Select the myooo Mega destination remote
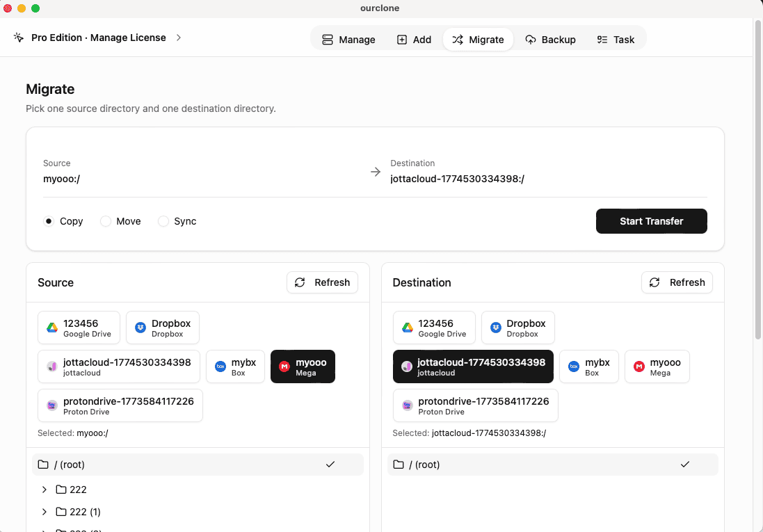The image size is (763, 532). pyautogui.click(x=657, y=366)
